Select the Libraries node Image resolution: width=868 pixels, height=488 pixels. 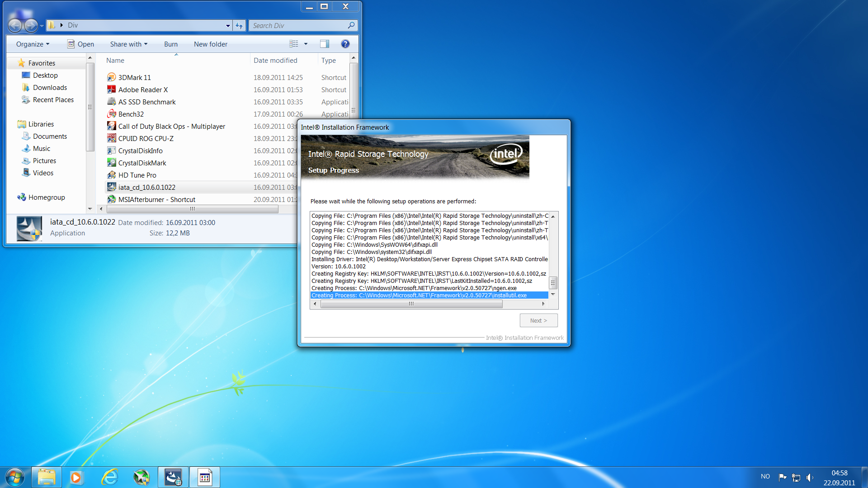coord(41,124)
